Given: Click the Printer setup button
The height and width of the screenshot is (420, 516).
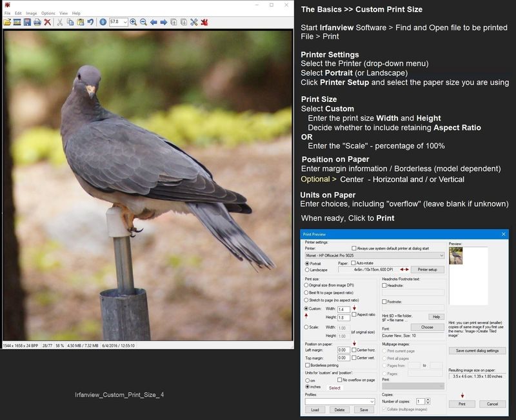Looking at the screenshot, I should pos(427,269).
